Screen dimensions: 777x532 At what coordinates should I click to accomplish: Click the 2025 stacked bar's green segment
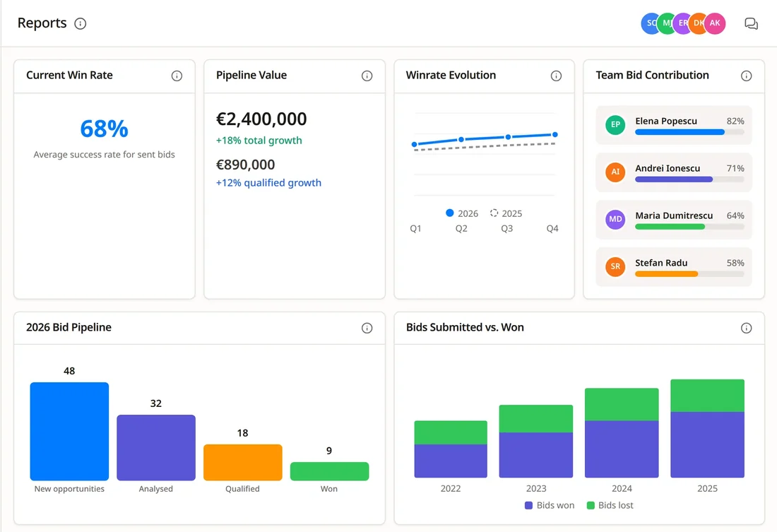coord(707,396)
